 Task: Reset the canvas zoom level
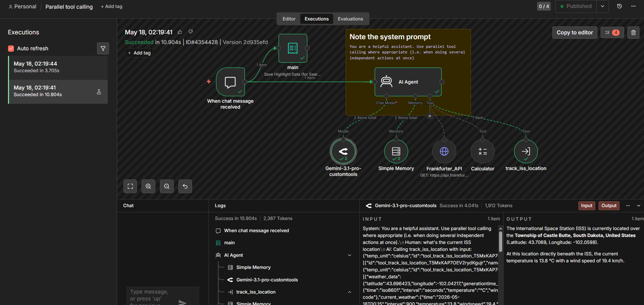[185, 186]
